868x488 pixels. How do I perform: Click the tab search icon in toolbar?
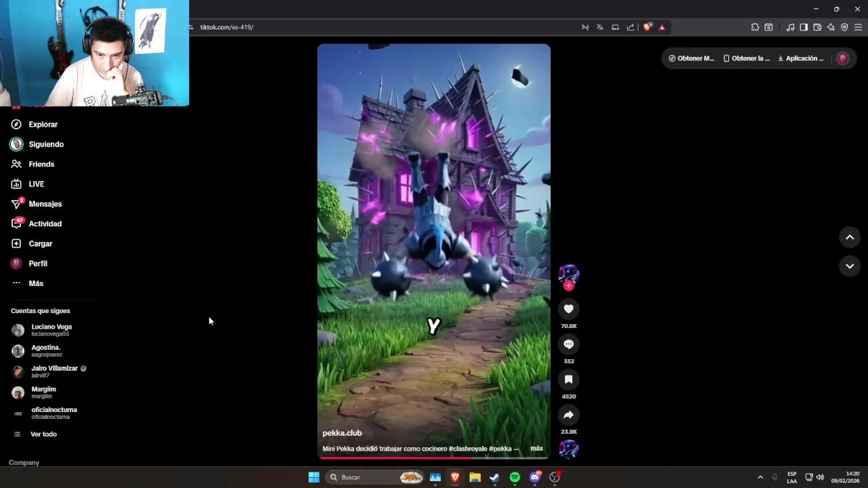coord(768,27)
